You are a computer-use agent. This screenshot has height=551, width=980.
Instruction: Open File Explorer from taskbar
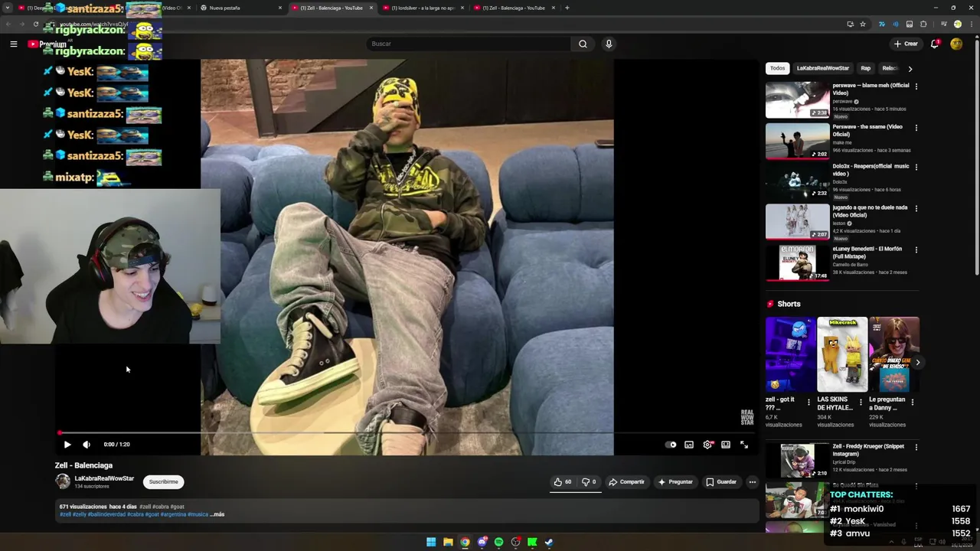448,542
